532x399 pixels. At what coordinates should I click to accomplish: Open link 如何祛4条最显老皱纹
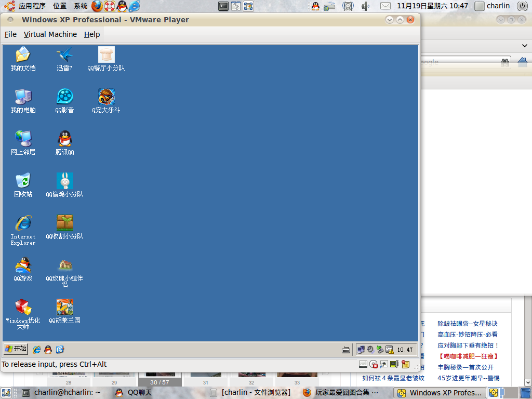click(393, 378)
